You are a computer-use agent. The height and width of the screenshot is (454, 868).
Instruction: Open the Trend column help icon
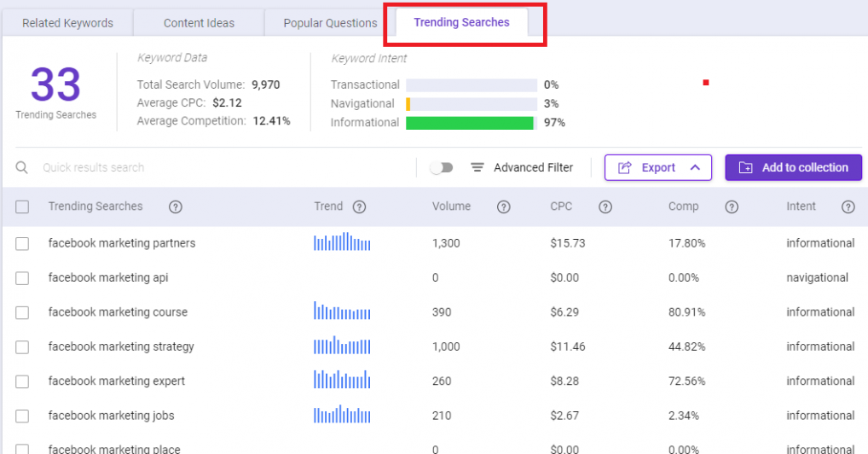[x=359, y=207]
